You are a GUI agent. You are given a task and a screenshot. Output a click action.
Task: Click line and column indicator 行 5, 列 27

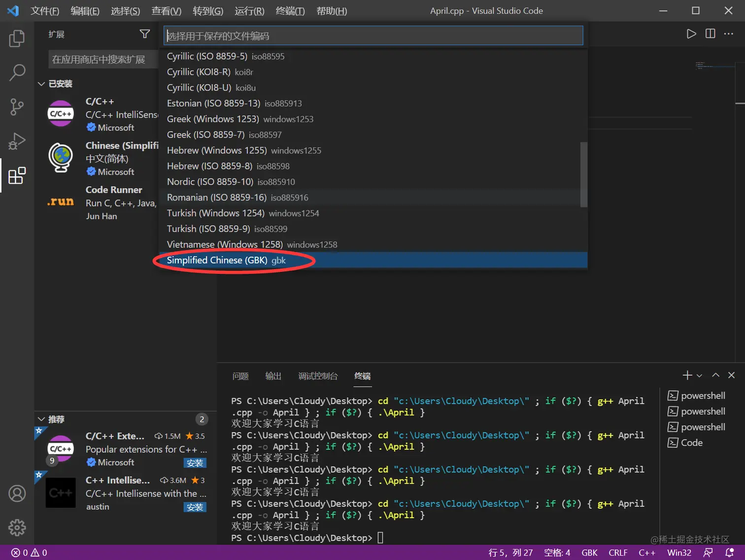(510, 553)
